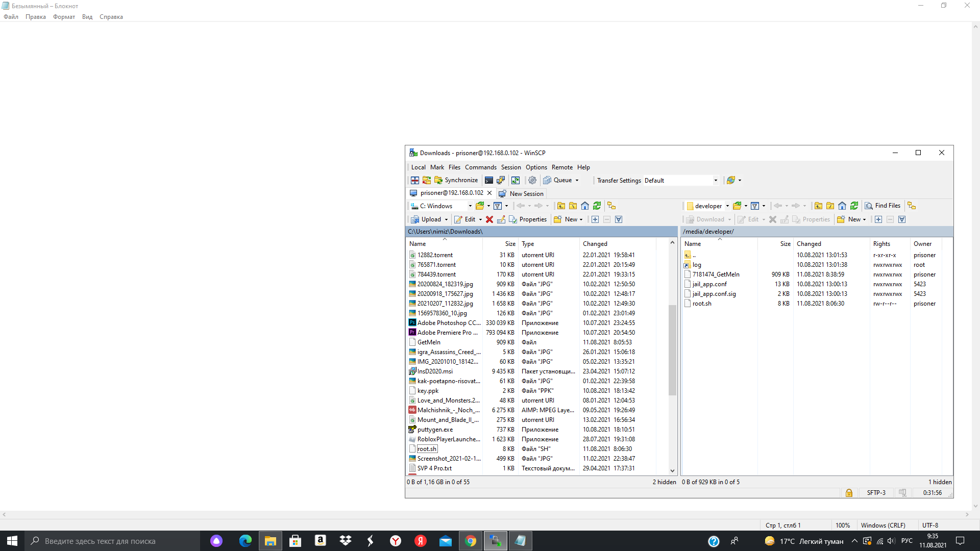Open the Commands menu
980x551 pixels.
point(480,167)
